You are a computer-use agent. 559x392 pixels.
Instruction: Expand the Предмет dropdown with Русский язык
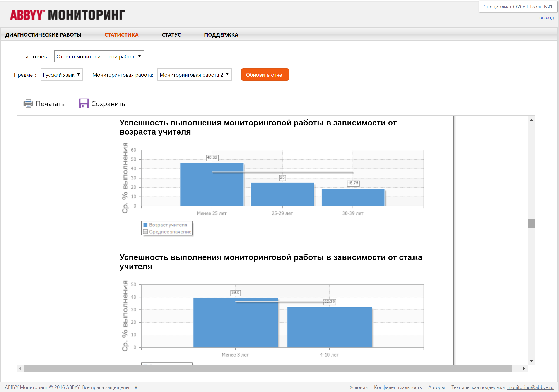point(61,75)
